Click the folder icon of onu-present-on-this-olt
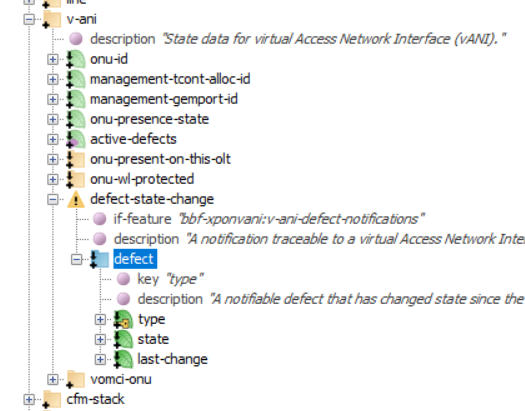The height and width of the screenshot is (411, 525). (76, 159)
